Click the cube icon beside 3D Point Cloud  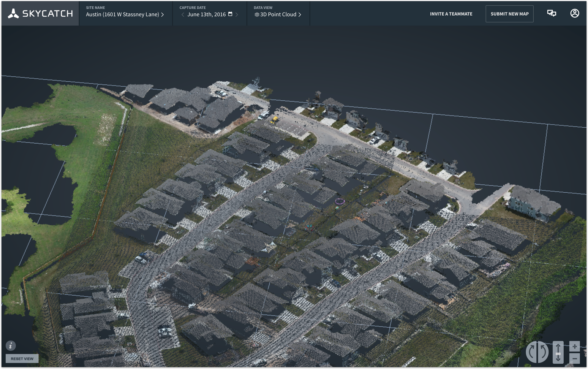[257, 14]
